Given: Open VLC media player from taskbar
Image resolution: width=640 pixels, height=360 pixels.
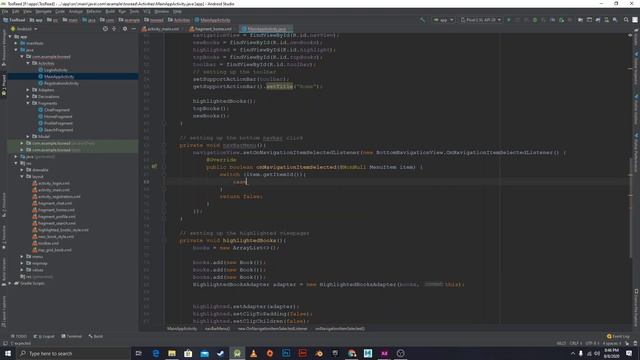Looking at the screenshot, I should coord(253,353).
